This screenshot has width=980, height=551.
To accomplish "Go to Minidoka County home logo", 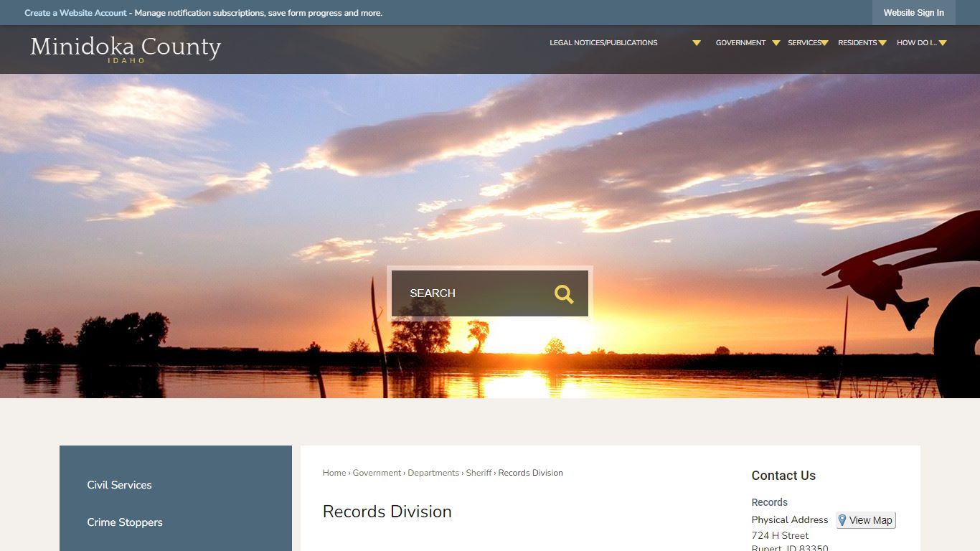I will click(x=126, y=49).
